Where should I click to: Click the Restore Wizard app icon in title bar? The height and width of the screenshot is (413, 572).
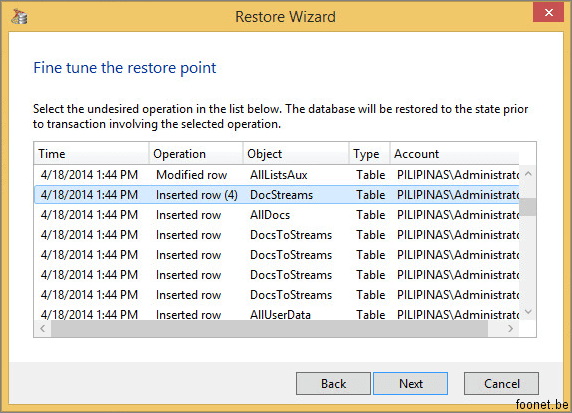tap(19, 16)
